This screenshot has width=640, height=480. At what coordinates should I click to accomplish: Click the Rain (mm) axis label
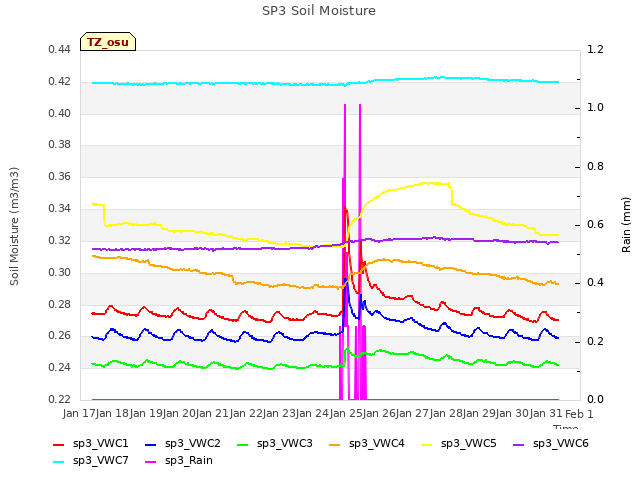point(626,225)
